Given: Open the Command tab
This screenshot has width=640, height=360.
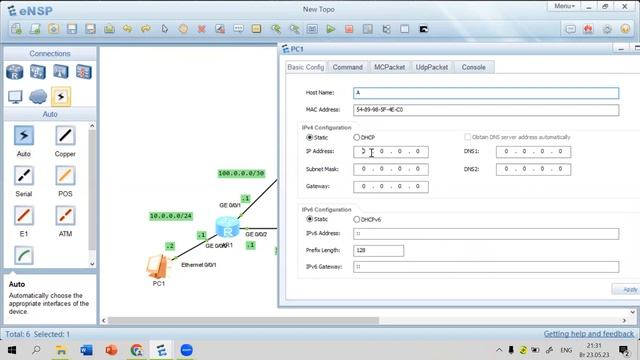Looking at the screenshot, I should [347, 67].
